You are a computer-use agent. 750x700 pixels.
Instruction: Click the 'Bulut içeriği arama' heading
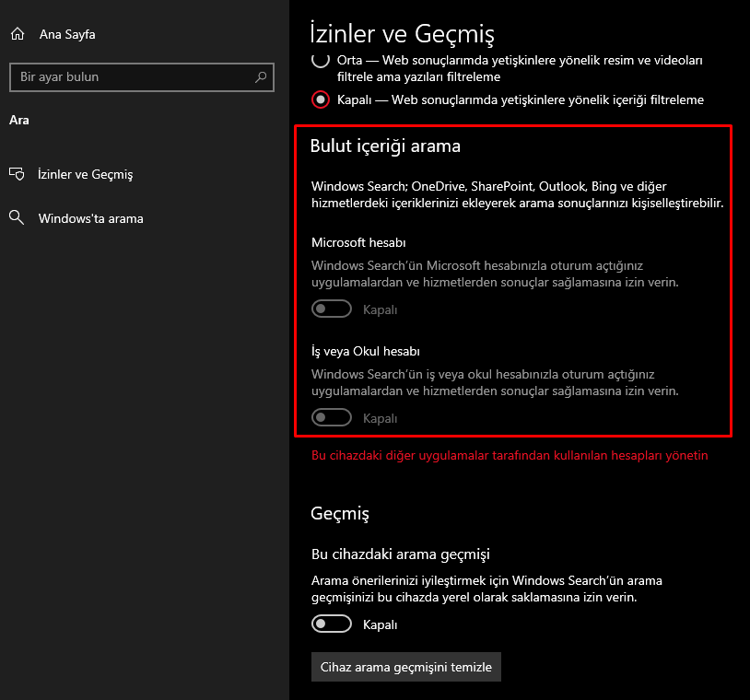point(385,146)
